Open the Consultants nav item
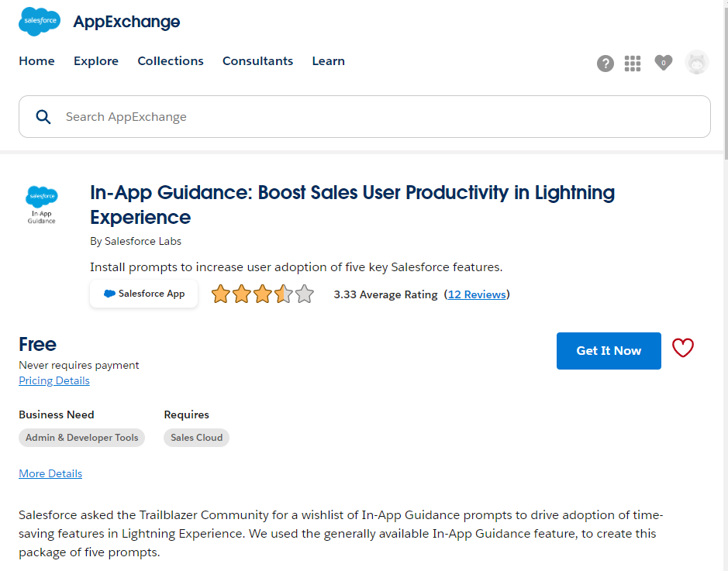728x571 pixels. tap(257, 61)
